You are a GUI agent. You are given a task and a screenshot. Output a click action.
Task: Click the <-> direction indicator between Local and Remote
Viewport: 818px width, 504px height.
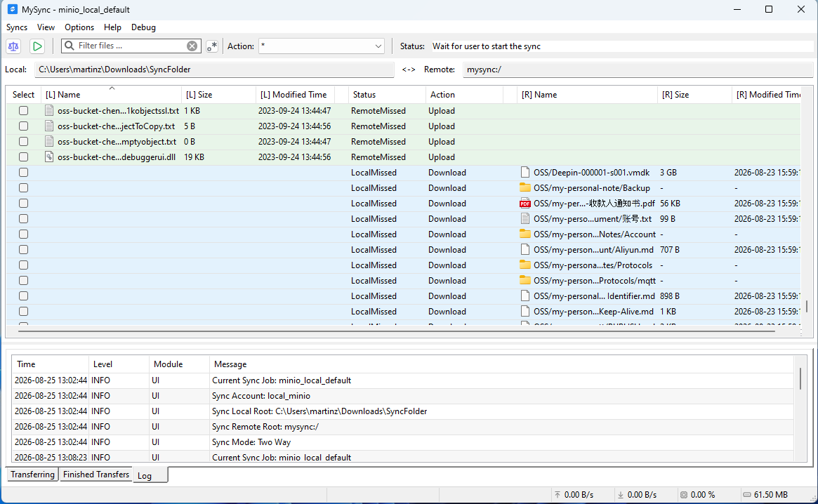409,69
